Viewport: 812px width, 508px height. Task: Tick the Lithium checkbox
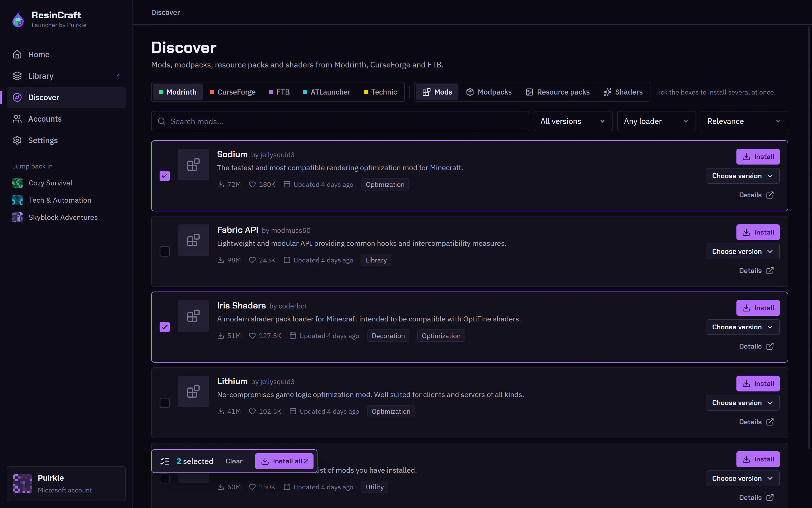(x=164, y=402)
